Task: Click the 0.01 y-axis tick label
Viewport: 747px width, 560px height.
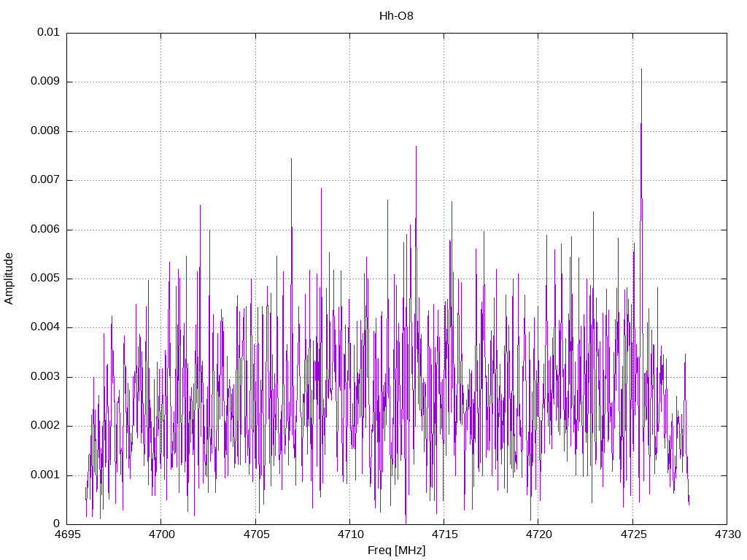Action: point(48,32)
